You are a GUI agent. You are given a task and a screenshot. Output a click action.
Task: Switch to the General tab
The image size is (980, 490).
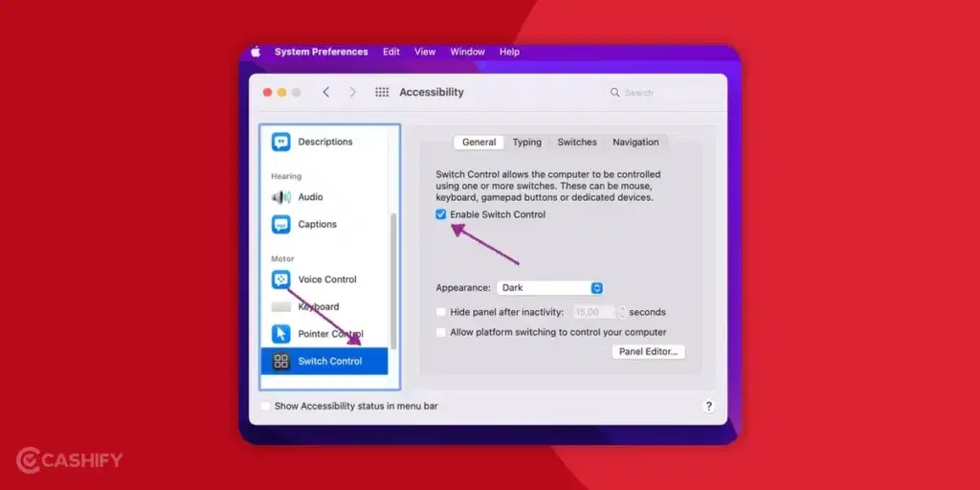click(x=479, y=143)
